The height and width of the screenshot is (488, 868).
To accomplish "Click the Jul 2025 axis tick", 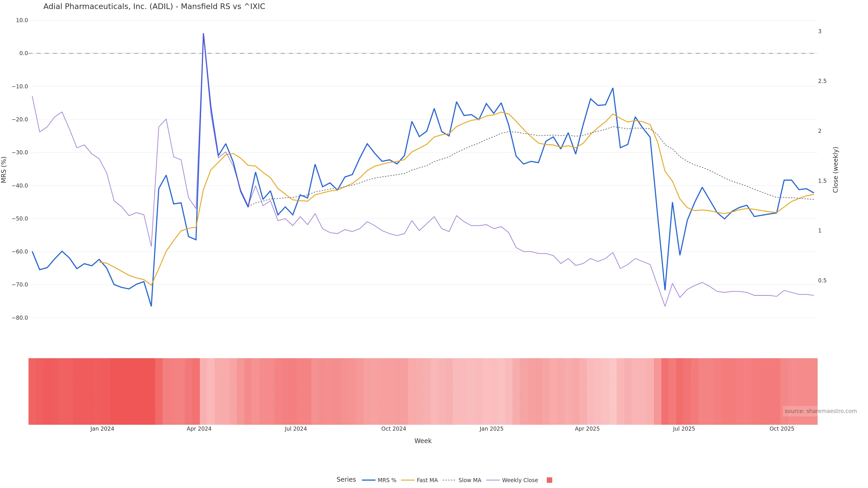I will coord(684,429).
